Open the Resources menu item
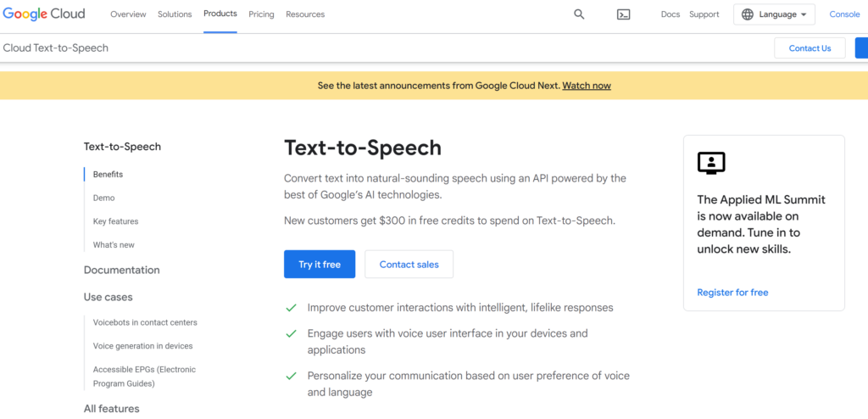868x419 pixels. 305,14
